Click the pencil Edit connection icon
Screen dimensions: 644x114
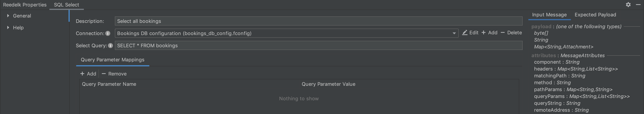click(x=465, y=33)
